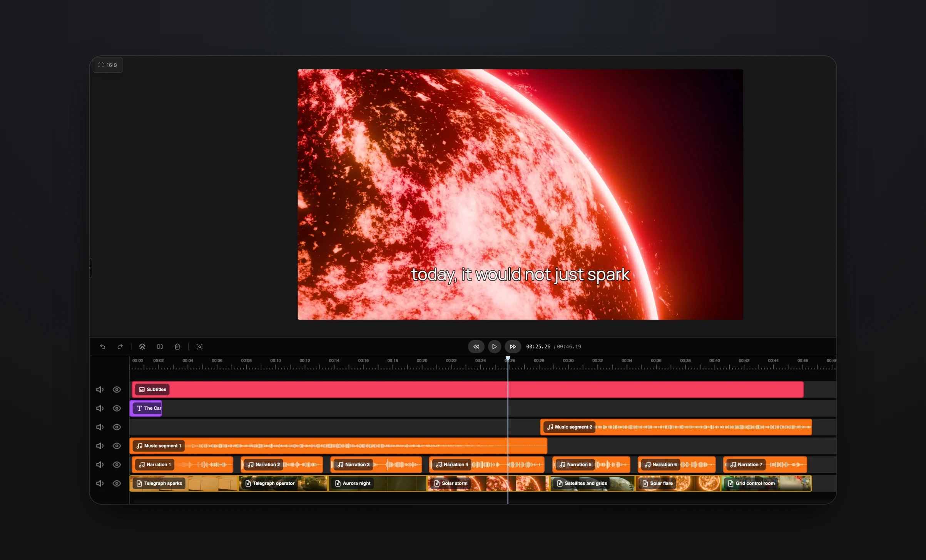Screen dimensions: 926x560
Task: Select the Subtitles clip
Action: coord(467,390)
